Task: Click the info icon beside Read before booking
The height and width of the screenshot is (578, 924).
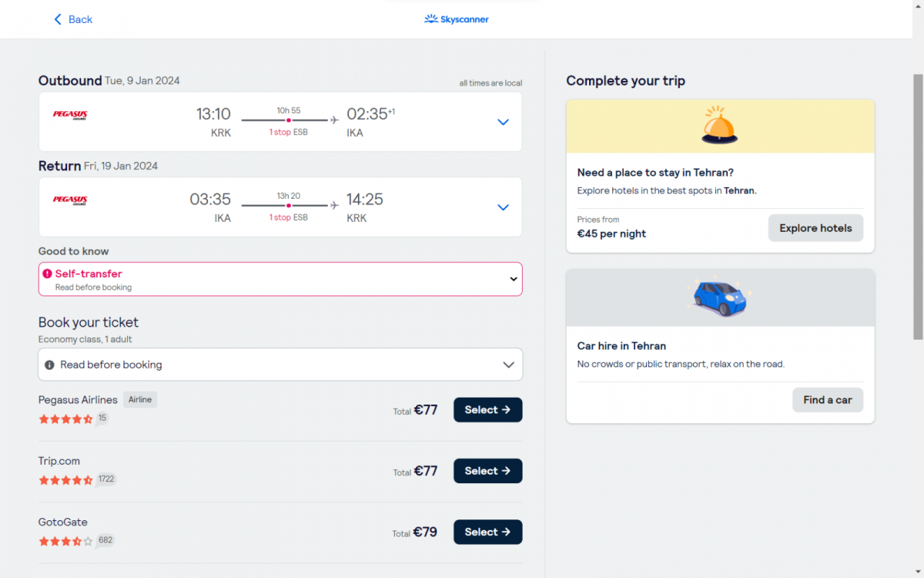Action: click(49, 365)
